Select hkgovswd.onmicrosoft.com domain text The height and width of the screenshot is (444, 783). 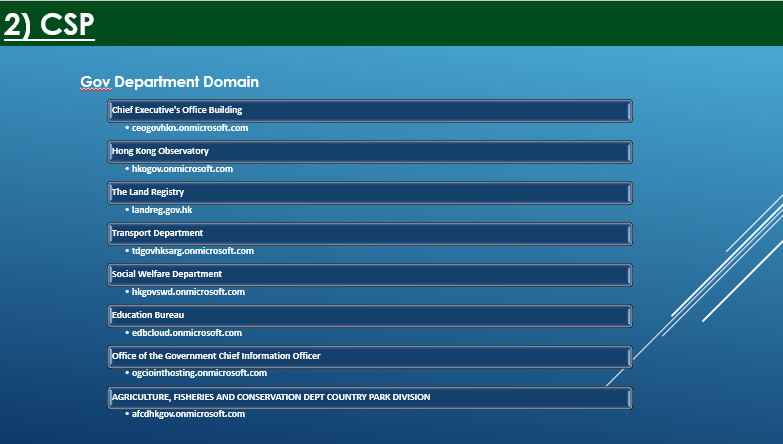188,292
